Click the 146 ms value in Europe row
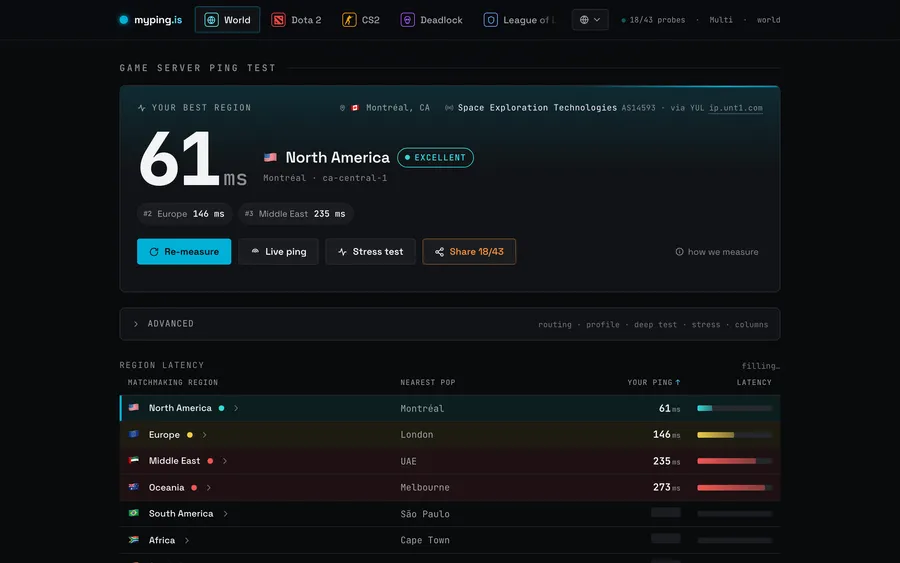 [x=666, y=435]
